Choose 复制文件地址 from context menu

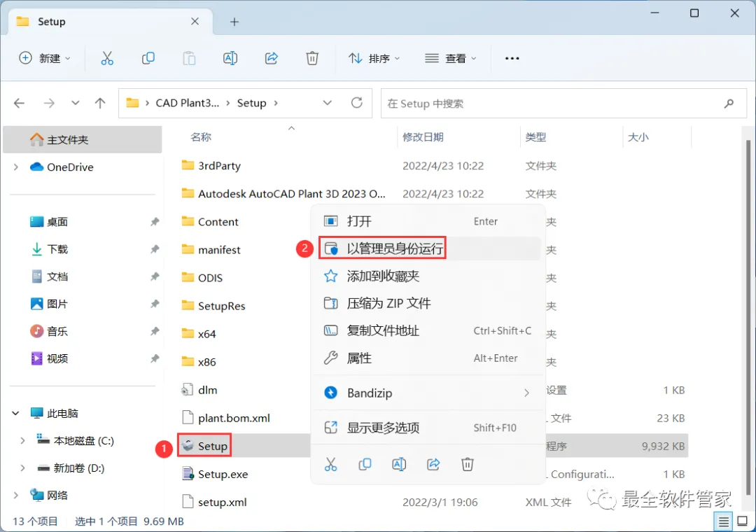(428, 331)
